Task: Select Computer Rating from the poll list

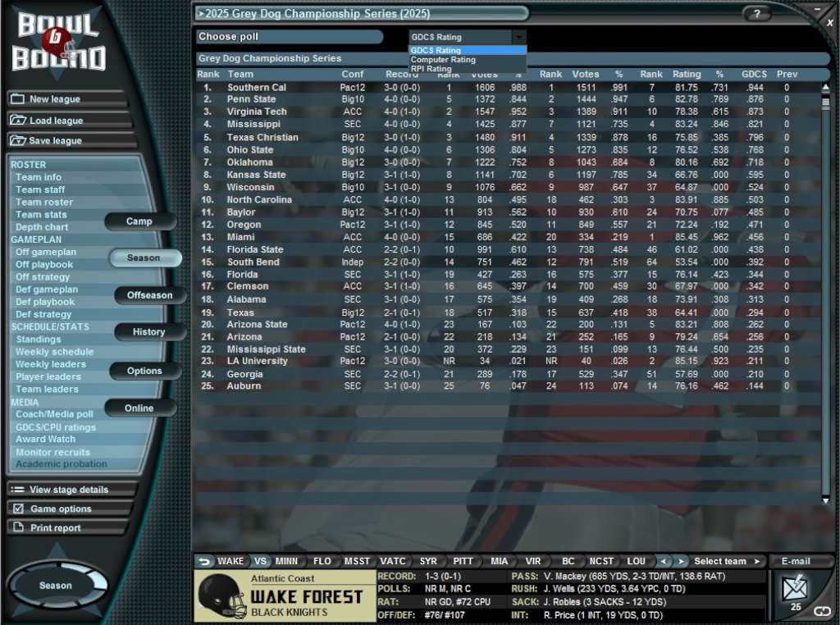Action: click(443, 59)
